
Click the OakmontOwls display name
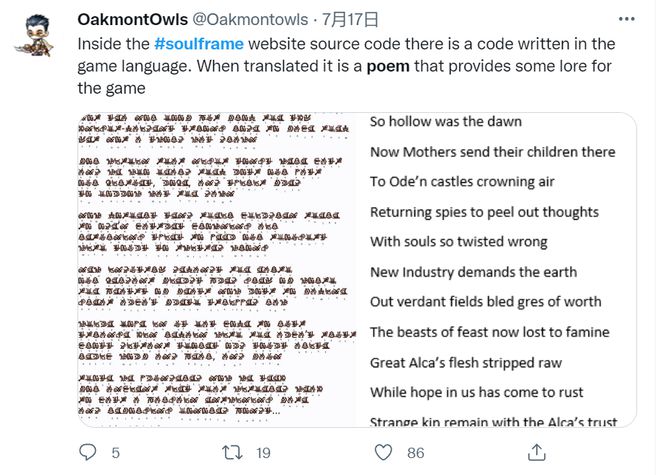click(x=133, y=19)
